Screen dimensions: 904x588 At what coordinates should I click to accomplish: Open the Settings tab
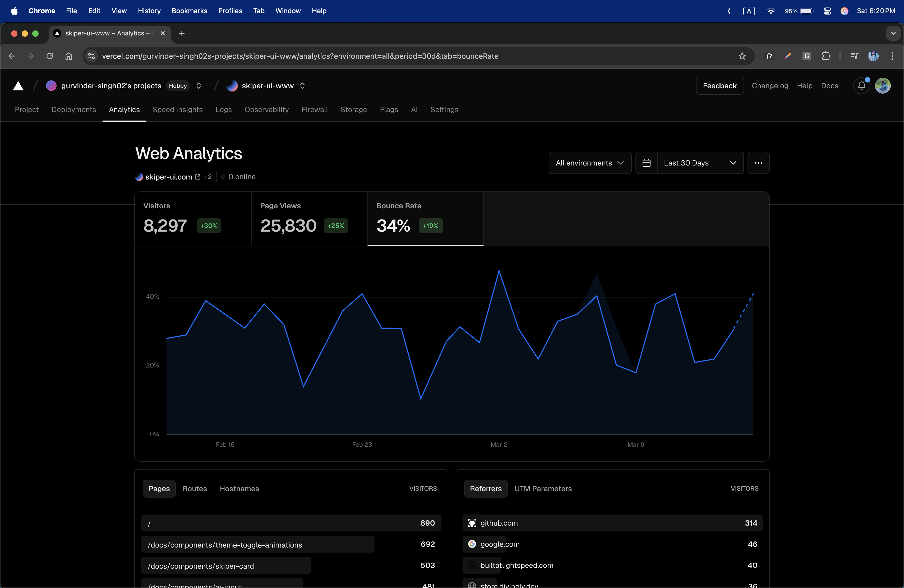tap(444, 109)
